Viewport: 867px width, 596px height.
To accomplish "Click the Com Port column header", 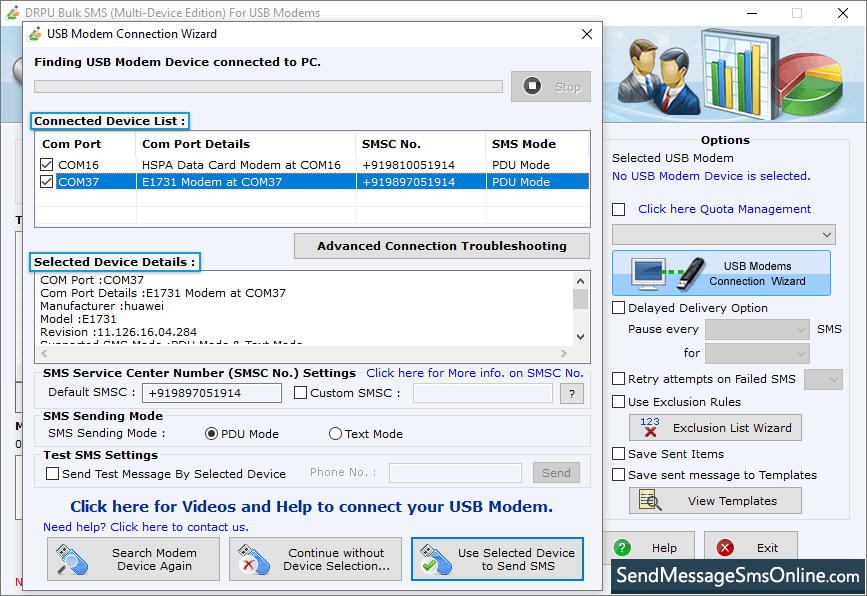I will pos(72,144).
